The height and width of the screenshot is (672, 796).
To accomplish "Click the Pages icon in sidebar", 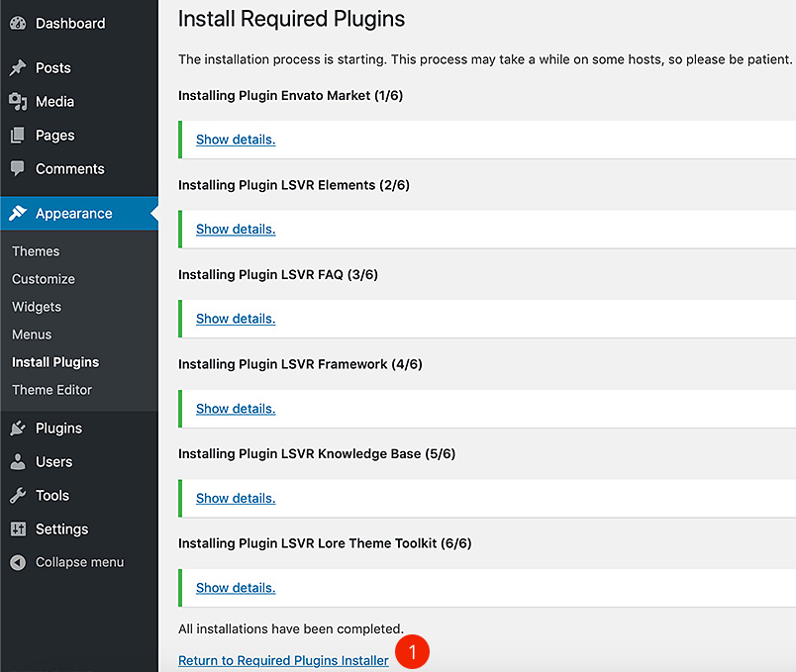I will tap(18, 135).
